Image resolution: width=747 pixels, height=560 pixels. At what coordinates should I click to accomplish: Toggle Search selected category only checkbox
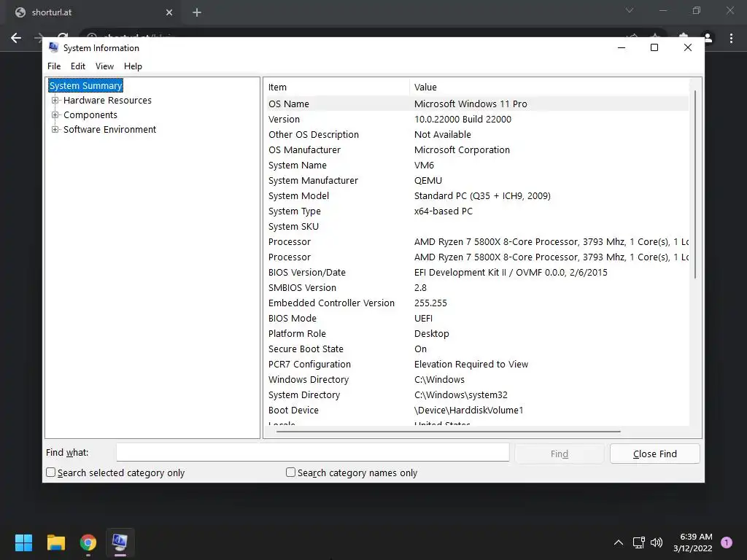(x=50, y=472)
